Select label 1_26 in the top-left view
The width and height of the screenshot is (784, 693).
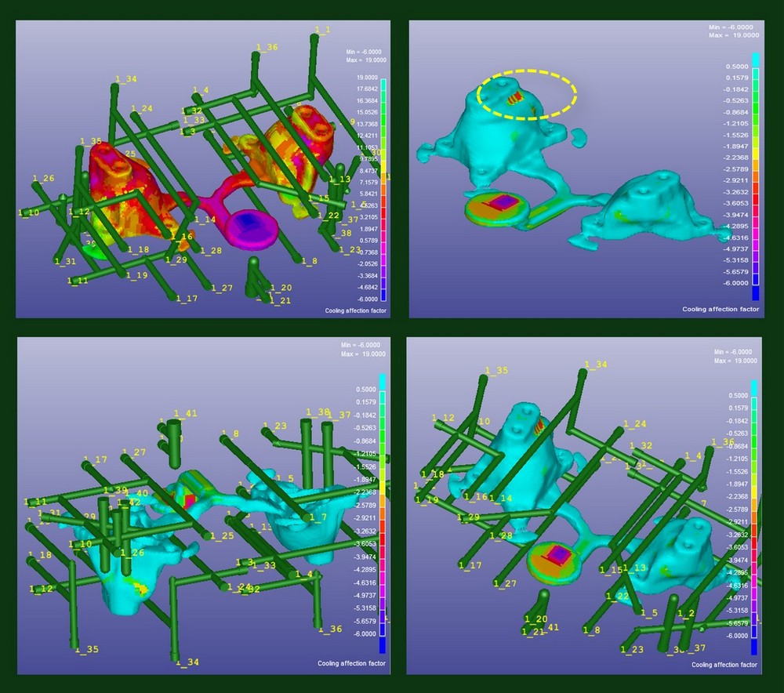coord(44,179)
